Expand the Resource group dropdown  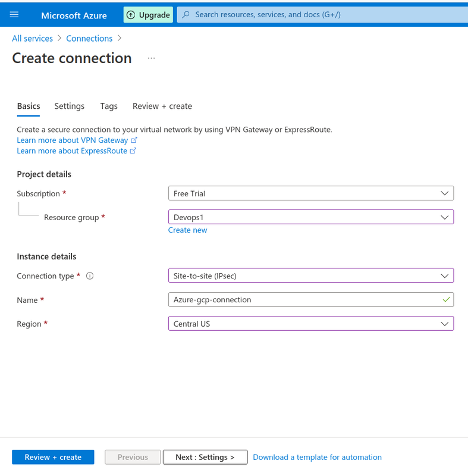(x=311, y=217)
